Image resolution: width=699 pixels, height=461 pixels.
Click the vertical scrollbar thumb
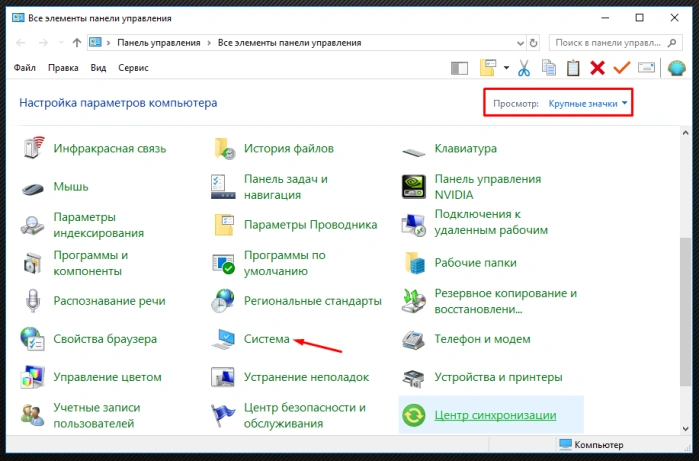(686, 311)
